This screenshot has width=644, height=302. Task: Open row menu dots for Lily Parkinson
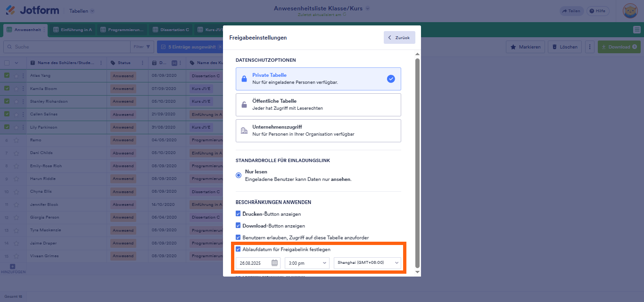pos(23,127)
